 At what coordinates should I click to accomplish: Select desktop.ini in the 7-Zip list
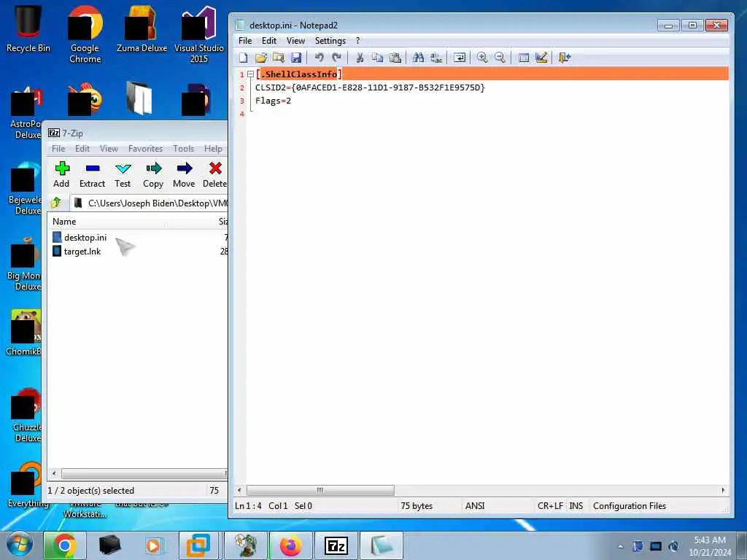coord(85,237)
